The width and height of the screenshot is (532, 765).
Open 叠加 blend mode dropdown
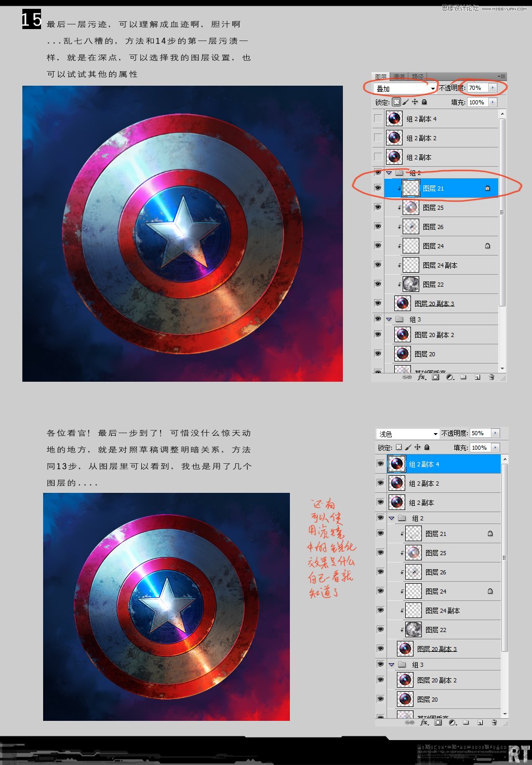405,88
